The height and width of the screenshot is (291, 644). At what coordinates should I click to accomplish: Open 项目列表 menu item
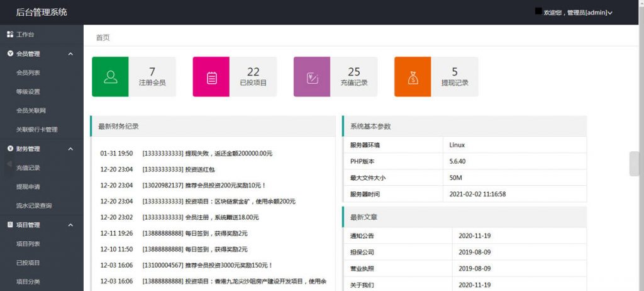click(28, 244)
